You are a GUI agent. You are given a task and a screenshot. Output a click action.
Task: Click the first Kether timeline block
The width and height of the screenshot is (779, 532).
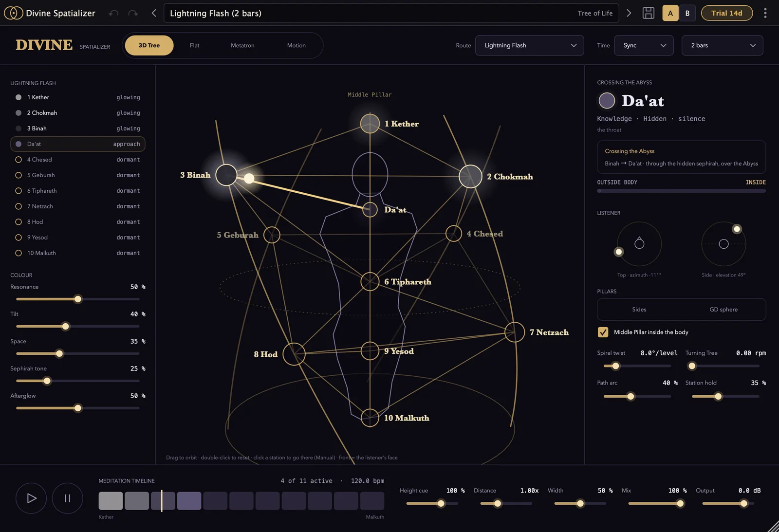click(x=111, y=501)
